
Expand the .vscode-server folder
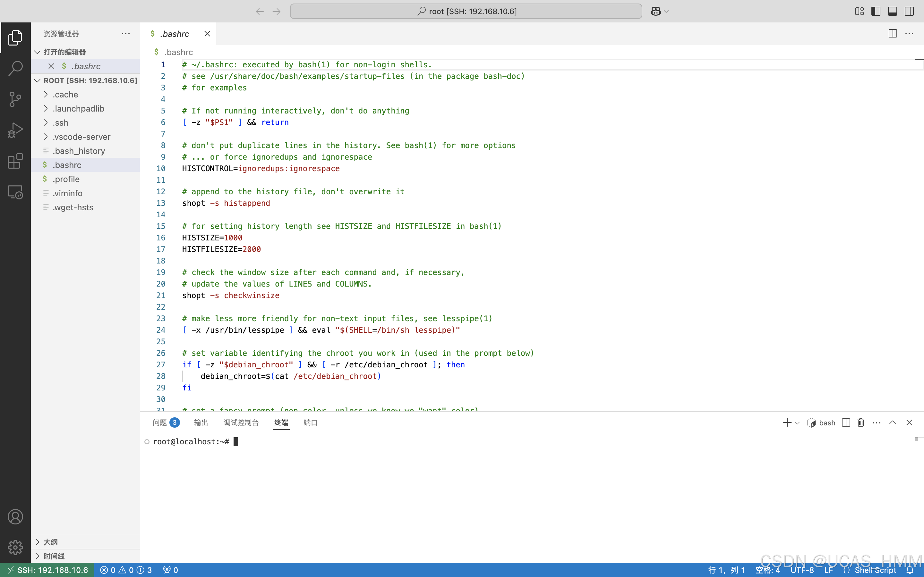click(x=81, y=137)
